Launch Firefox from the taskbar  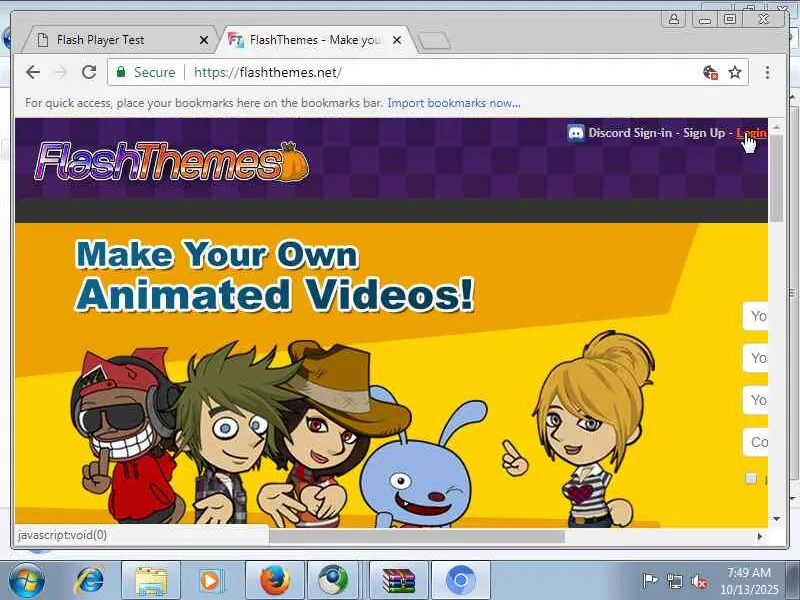click(x=274, y=581)
